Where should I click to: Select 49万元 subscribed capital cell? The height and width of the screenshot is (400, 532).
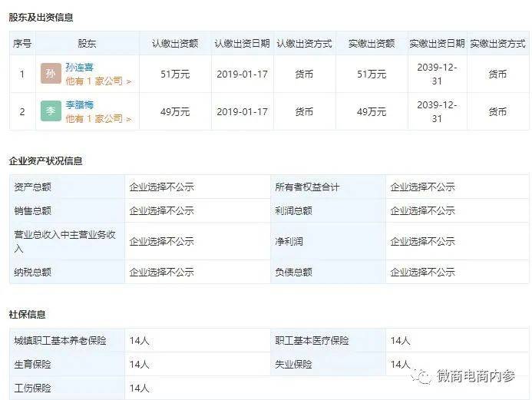point(175,111)
